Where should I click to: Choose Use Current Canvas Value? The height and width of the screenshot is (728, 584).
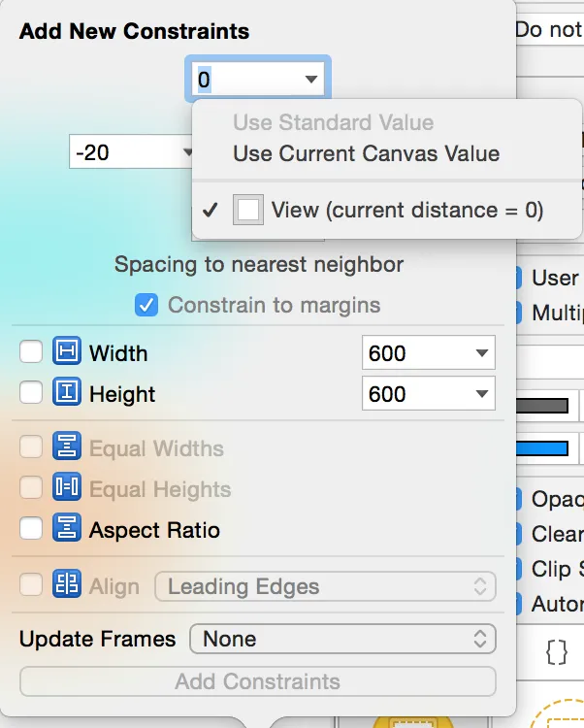click(366, 153)
